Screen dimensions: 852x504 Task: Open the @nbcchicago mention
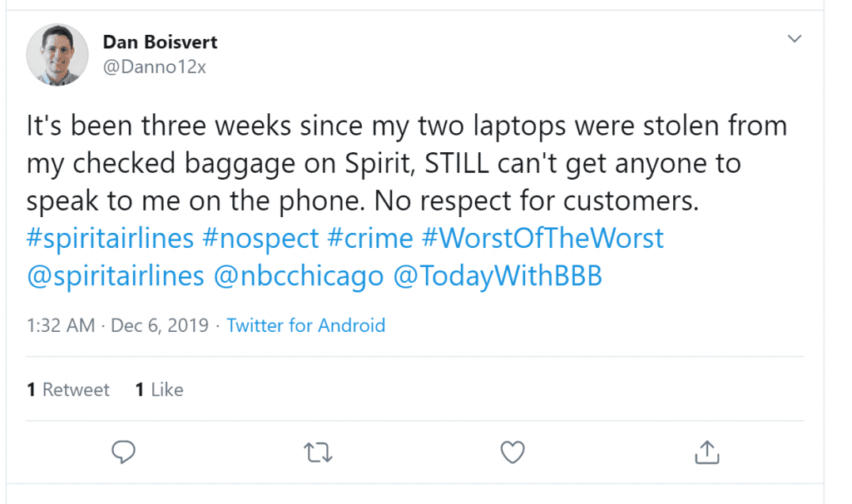[299, 276]
